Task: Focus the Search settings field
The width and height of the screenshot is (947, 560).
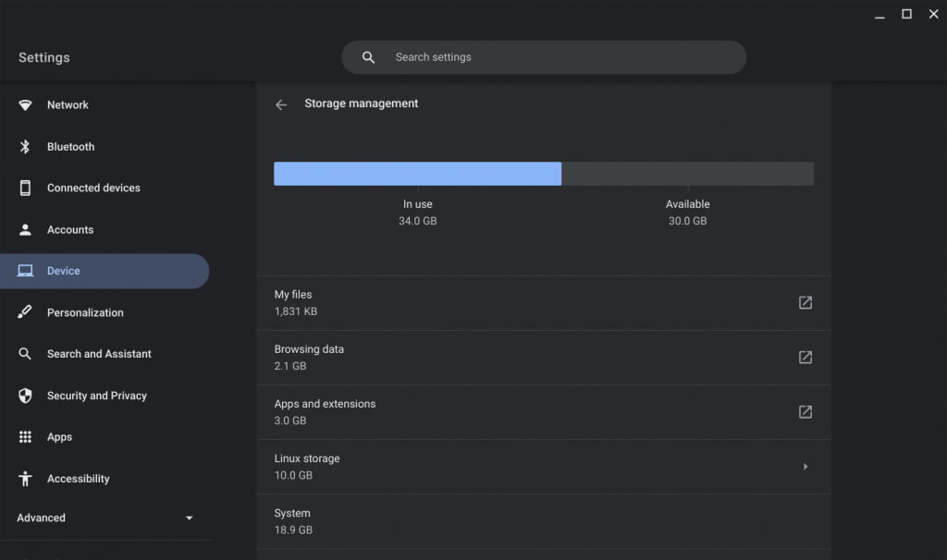Action: click(x=555, y=57)
